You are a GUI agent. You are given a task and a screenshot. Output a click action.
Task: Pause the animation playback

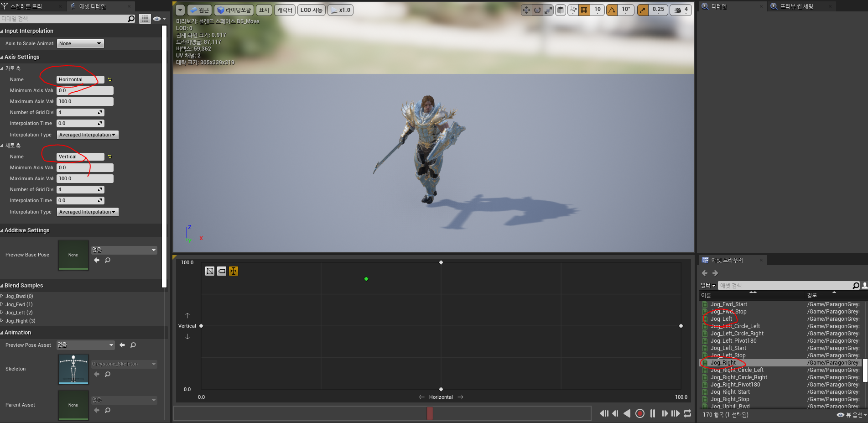[x=653, y=413]
